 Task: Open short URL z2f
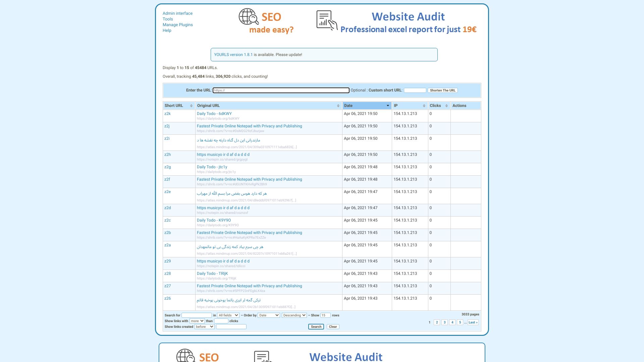pos(167,180)
